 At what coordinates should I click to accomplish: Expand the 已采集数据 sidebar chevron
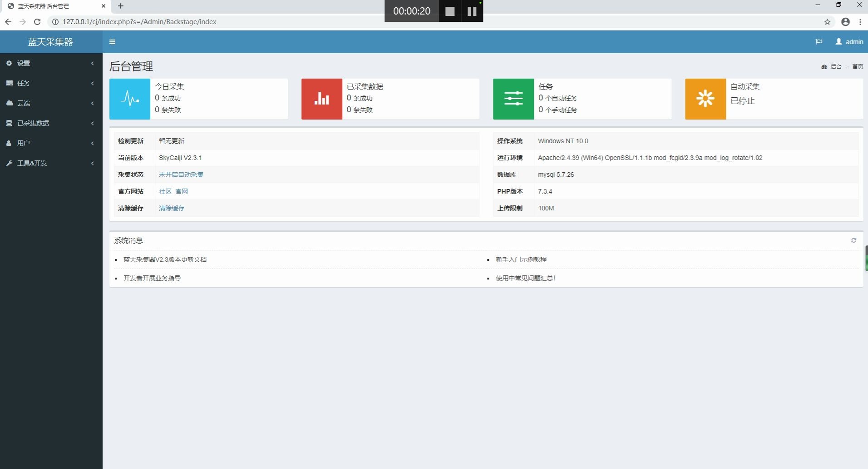click(93, 123)
